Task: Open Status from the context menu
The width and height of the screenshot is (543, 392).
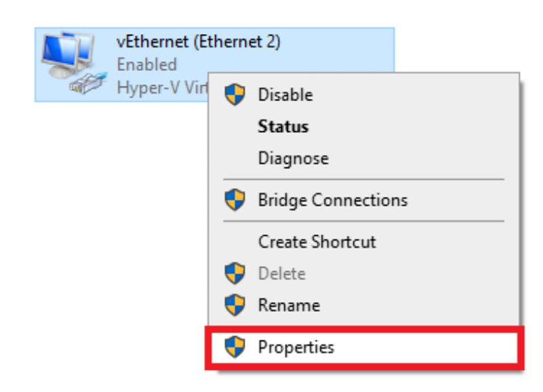Action: [x=363, y=127]
